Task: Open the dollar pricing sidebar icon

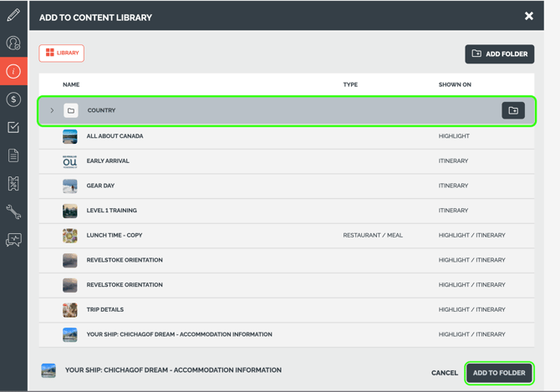Action: pyautogui.click(x=13, y=99)
